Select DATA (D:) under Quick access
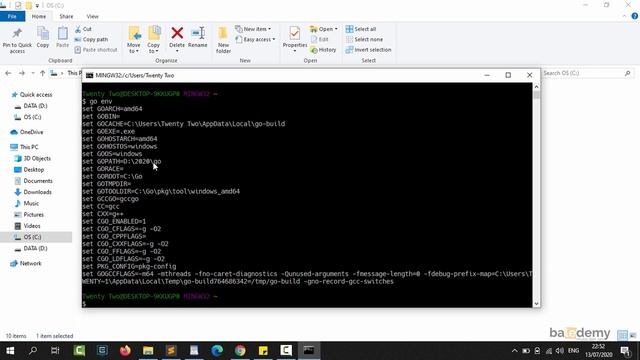 pyautogui.click(x=31, y=106)
